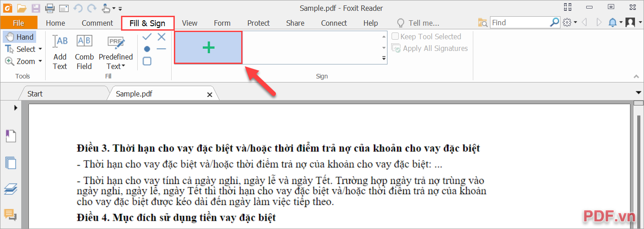This screenshot has height=229, width=644.
Task: Switch to the View tab
Action: [x=190, y=23]
